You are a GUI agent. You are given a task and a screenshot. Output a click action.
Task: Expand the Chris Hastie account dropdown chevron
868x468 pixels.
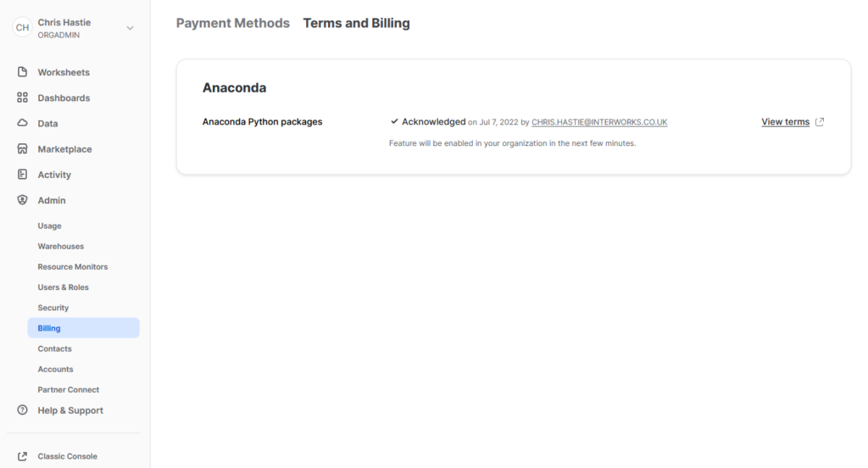130,28
